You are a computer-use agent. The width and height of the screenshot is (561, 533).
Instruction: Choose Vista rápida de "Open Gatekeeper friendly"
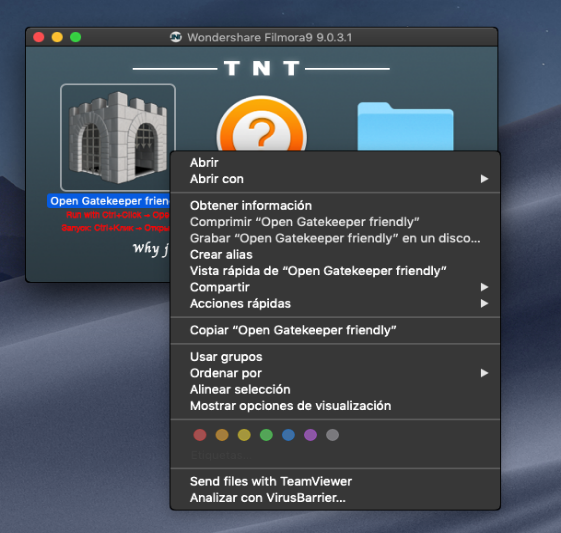[335, 271]
